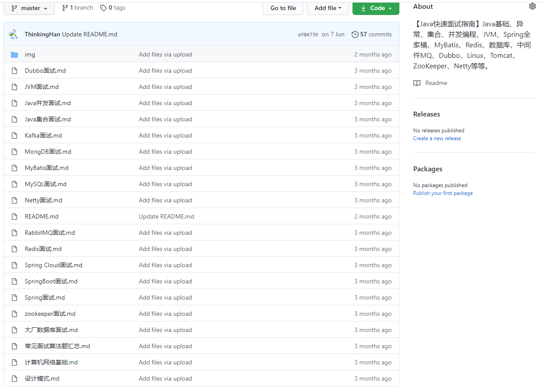The image size is (543, 392).
Task: Click file icon beside Redis面试.md
Action: (x=14, y=249)
